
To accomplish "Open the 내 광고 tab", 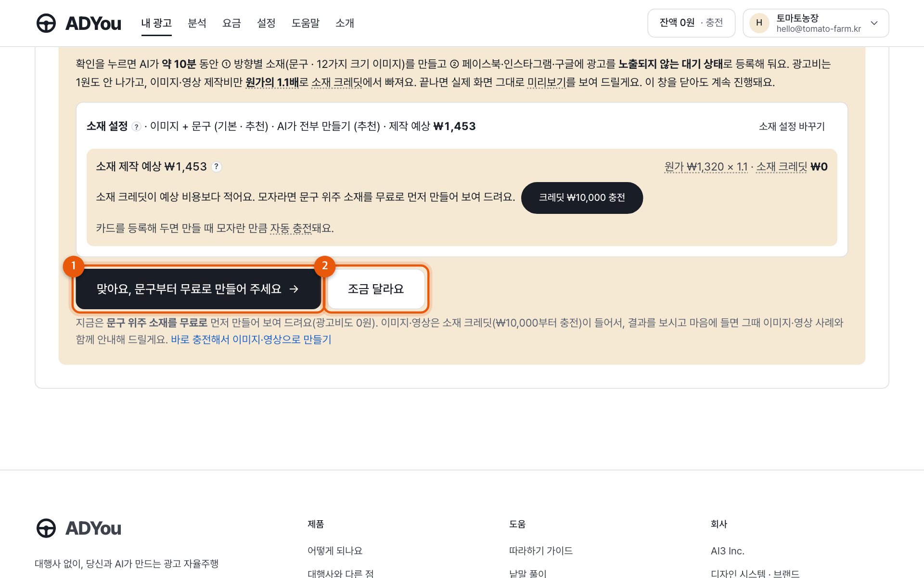I will tap(156, 23).
